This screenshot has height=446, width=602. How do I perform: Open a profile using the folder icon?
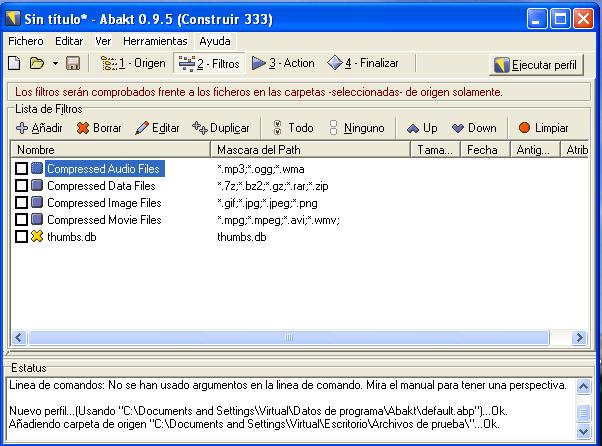pyautogui.click(x=37, y=63)
